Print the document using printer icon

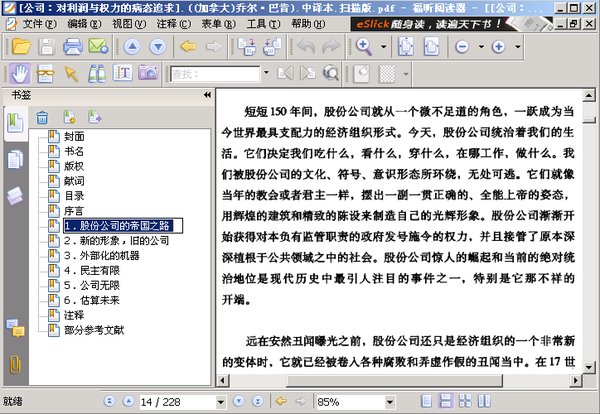[73, 46]
